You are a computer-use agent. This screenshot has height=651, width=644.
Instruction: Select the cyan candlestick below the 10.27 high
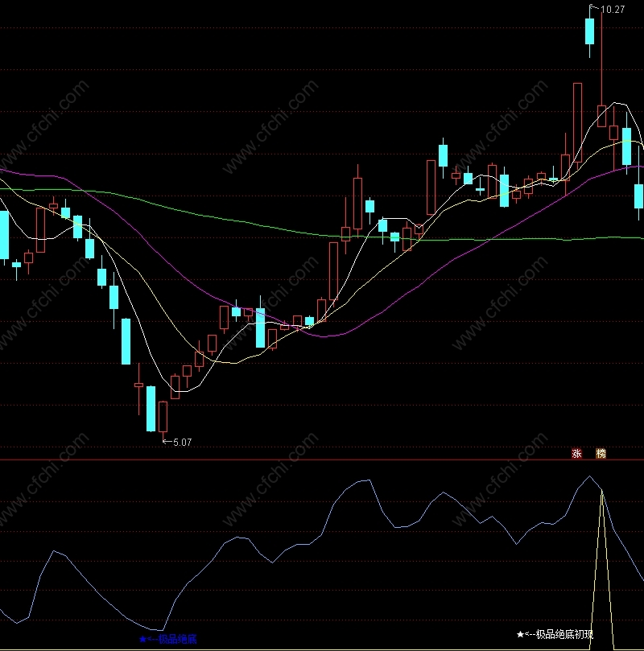click(x=589, y=31)
